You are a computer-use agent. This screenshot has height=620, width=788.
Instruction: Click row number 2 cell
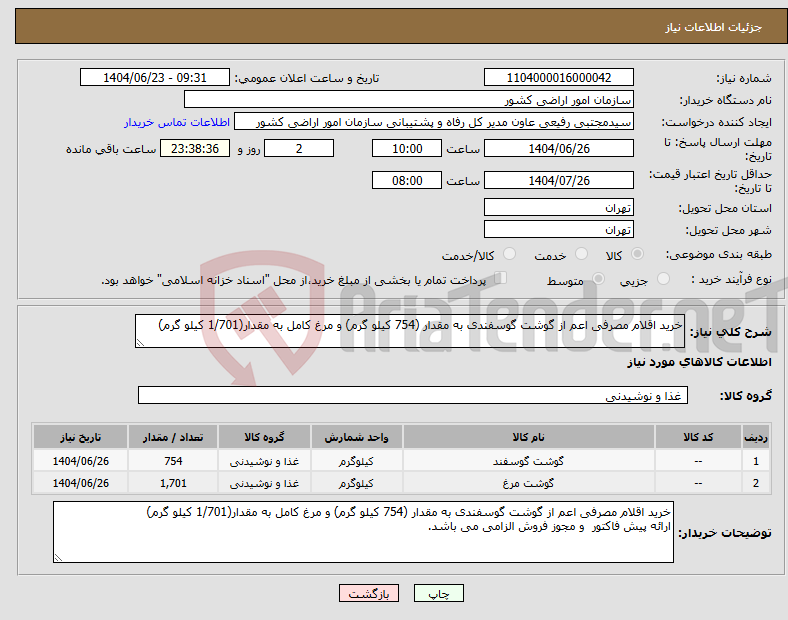pos(756,483)
